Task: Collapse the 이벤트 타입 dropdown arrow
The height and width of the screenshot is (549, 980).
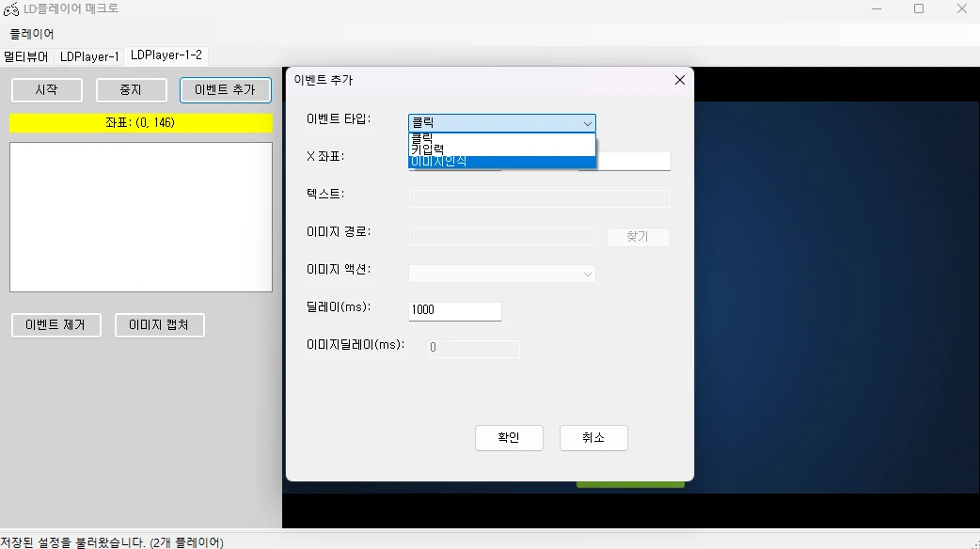Action: [587, 123]
